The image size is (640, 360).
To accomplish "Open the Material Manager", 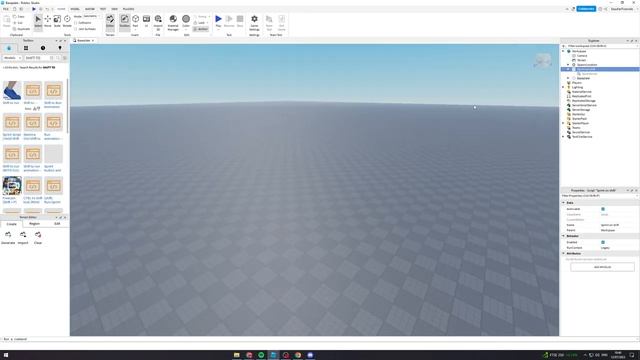I will tap(173, 22).
